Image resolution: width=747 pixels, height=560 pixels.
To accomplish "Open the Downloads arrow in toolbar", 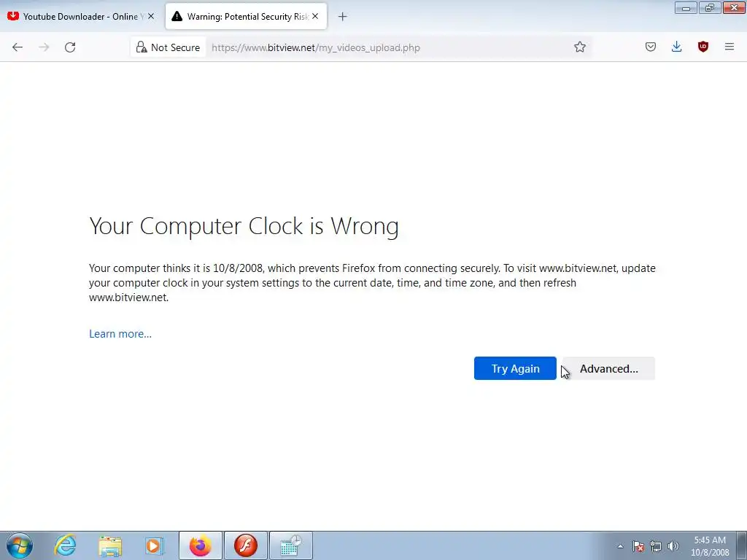I will click(676, 47).
